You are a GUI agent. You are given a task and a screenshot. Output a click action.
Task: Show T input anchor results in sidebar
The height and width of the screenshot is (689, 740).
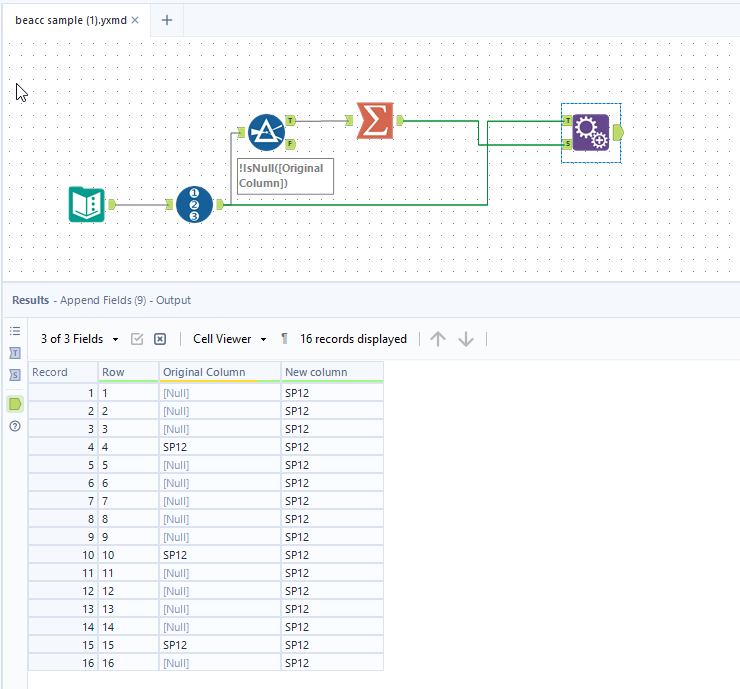click(x=15, y=353)
